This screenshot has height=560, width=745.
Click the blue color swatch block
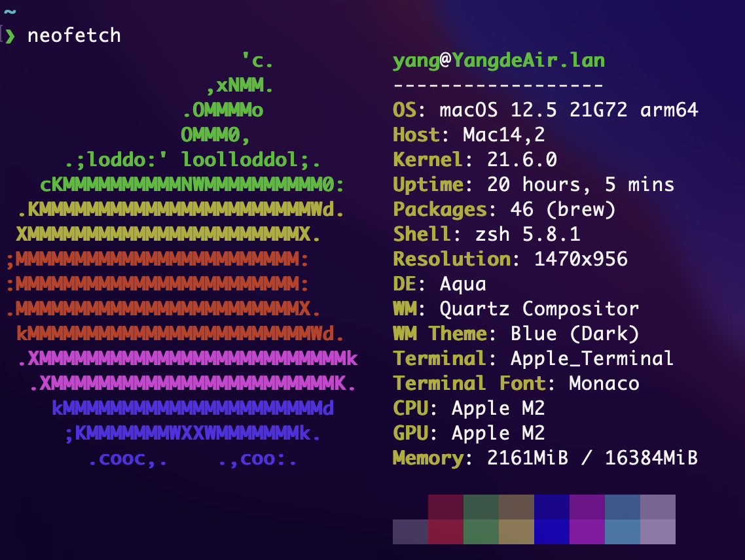[552, 520]
